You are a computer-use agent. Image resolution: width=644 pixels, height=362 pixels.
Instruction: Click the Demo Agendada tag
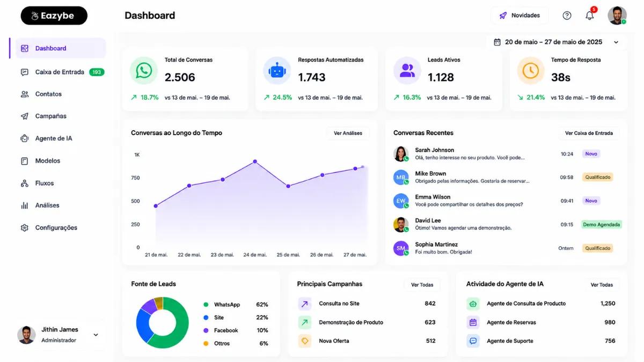click(602, 225)
